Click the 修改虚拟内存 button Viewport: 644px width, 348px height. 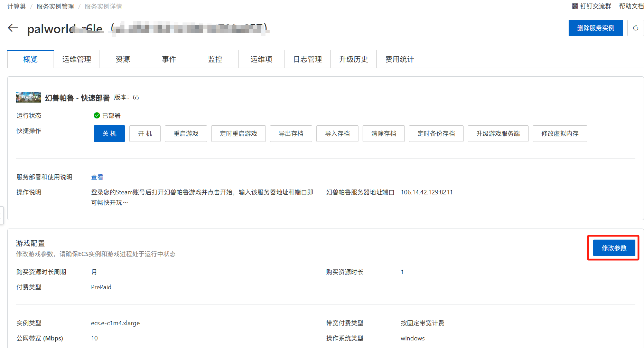tap(560, 134)
